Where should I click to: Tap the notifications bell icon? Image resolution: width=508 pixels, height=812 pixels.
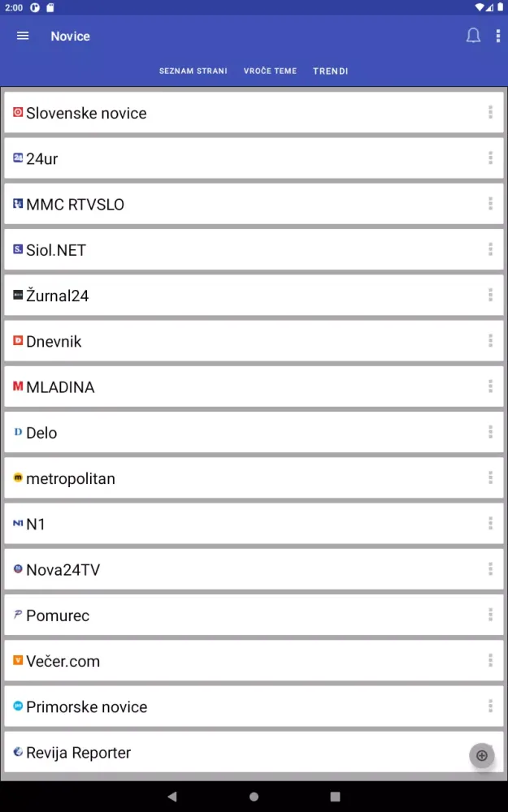[x=473, y=36]
